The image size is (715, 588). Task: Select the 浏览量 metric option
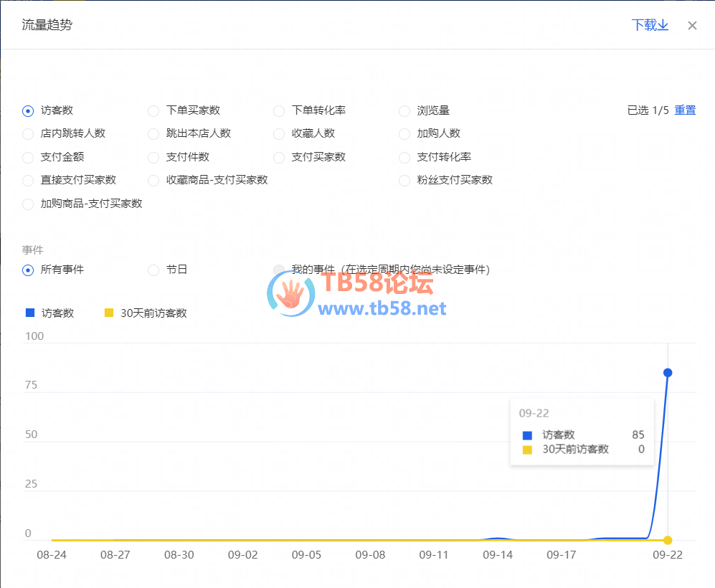404,111
